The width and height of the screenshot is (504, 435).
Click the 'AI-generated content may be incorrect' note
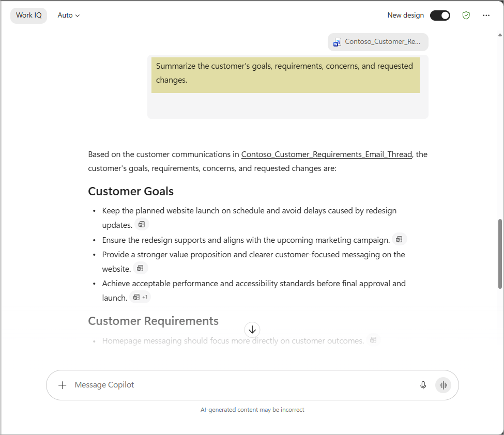[x=252, y=410]
